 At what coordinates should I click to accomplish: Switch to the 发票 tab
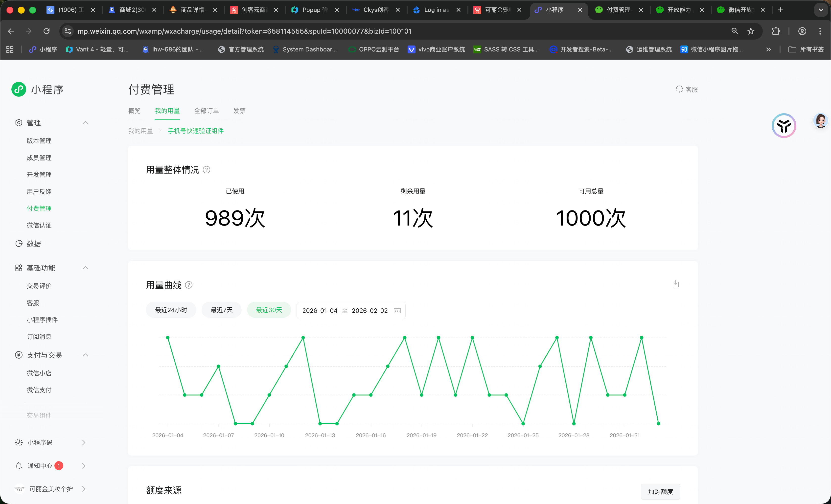coord(239,111)
